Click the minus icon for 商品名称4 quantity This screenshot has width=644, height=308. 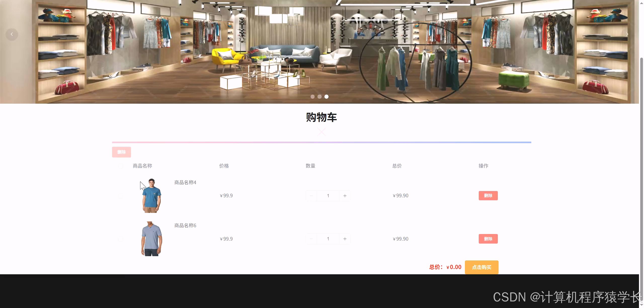click(311, 196)
